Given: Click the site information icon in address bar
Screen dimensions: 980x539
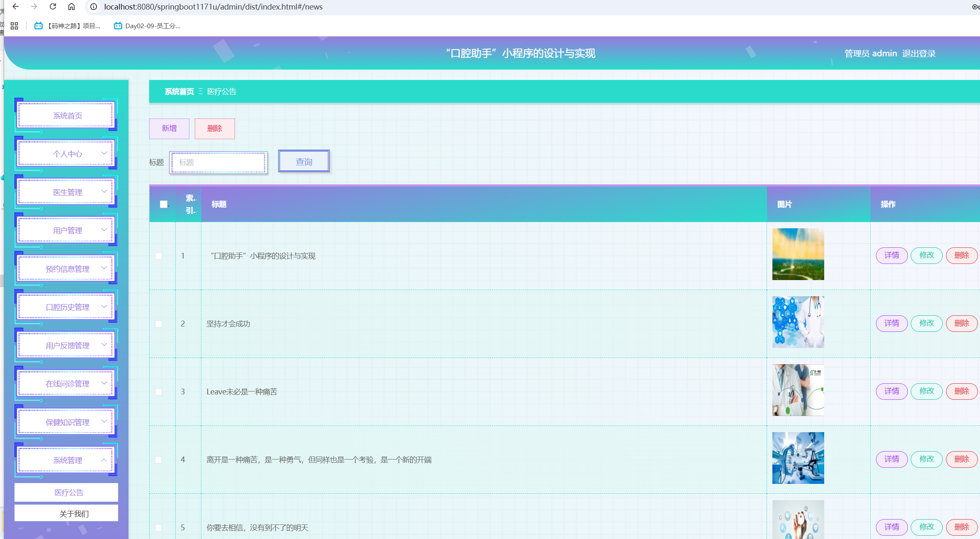Looking at the screenshot, I should tap(94, 7).
